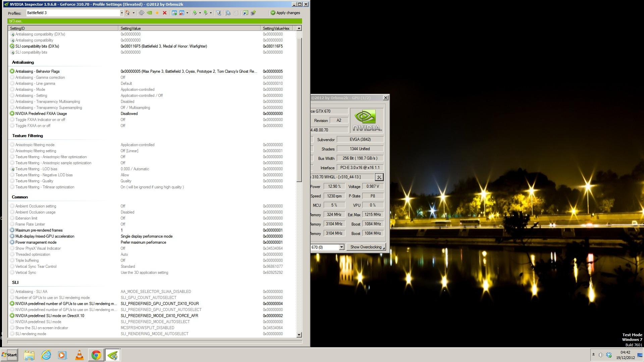Click the green NVIDIA restore defaults icon
The width and height of the screenshot is (644, 362).
point(149,13)
